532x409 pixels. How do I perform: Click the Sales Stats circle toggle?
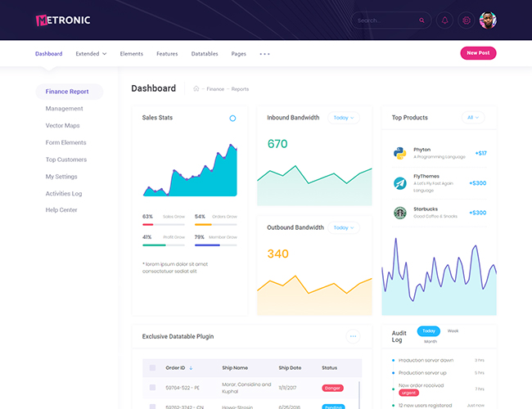[x=232, y=119]
